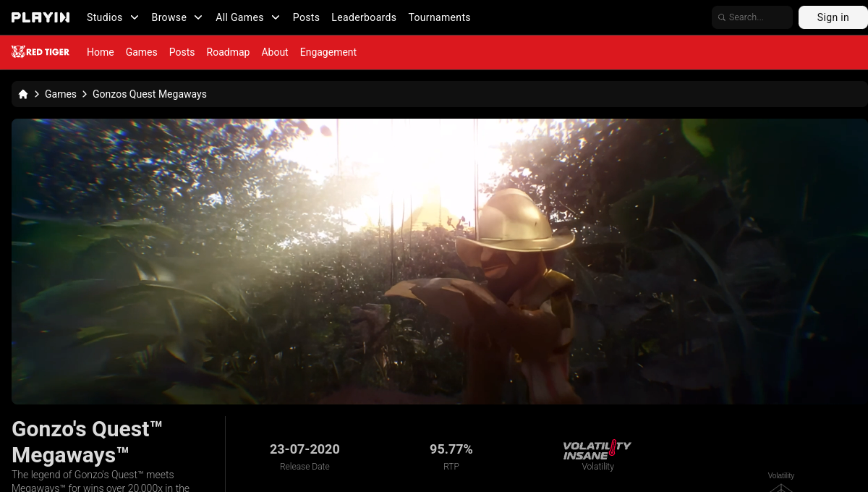The width and height of the screenshot is (868, 492).
Task: Click the Red Tiger studio logo
Action: (x=41, y=52)
